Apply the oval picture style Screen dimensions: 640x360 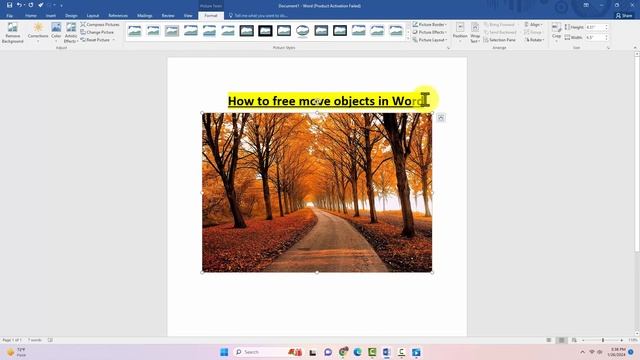[x=302, y=31]
